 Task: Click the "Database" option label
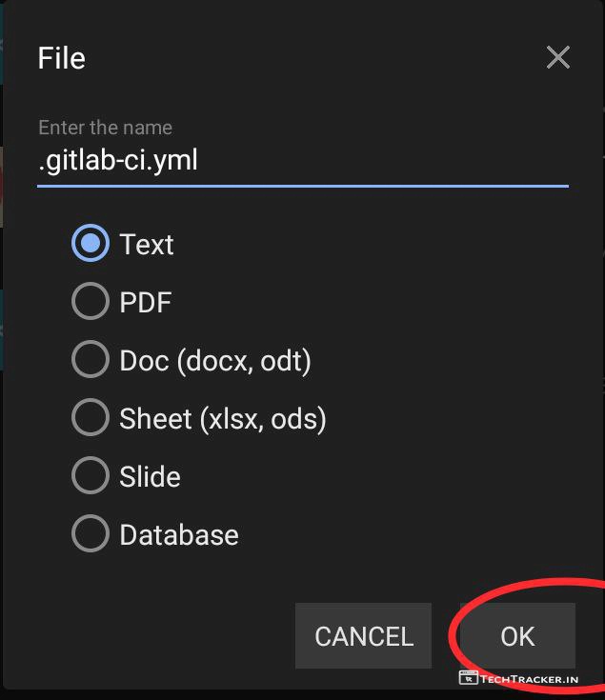[179, 534]
